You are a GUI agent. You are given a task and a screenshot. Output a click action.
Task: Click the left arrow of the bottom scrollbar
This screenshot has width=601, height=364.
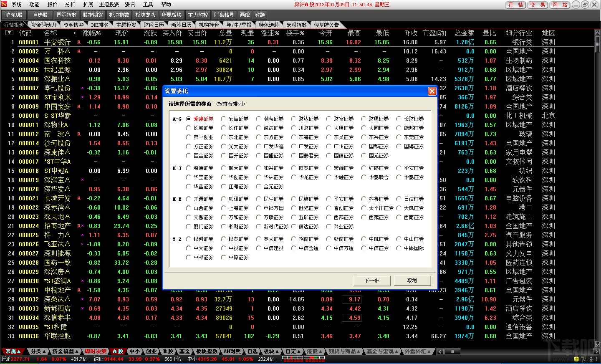(440, 351)
